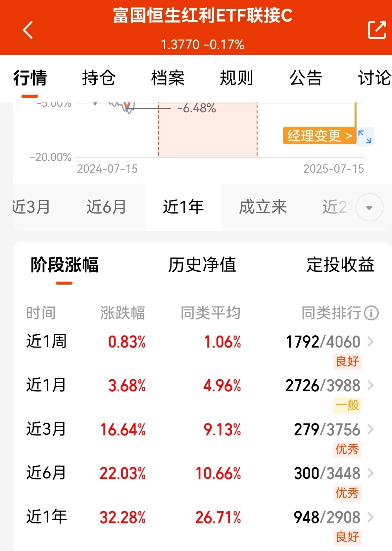Tap the 948/2908 ranking
This screenshot has height=551, width=392.
(327, 518)
